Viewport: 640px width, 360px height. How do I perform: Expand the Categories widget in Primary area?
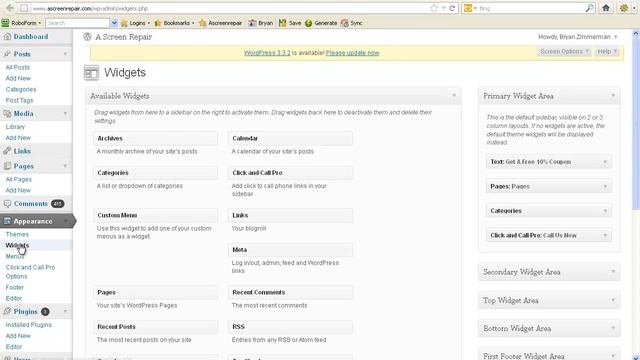point(605,211)
